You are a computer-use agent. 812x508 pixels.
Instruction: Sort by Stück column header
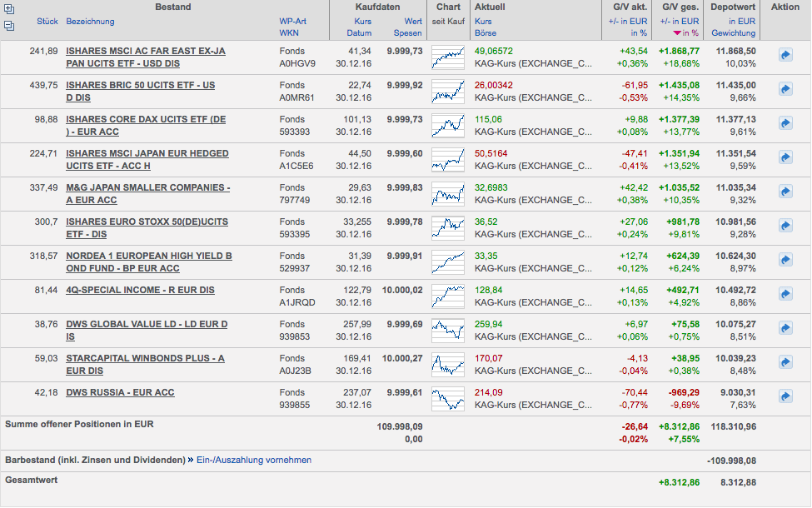tap(47, 21)
